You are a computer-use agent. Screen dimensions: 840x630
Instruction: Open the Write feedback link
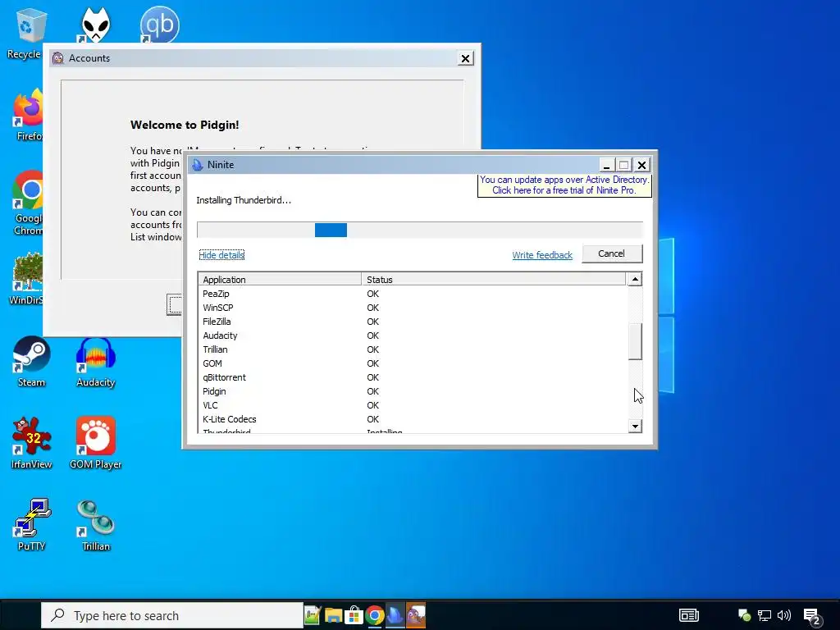point(542,255)
